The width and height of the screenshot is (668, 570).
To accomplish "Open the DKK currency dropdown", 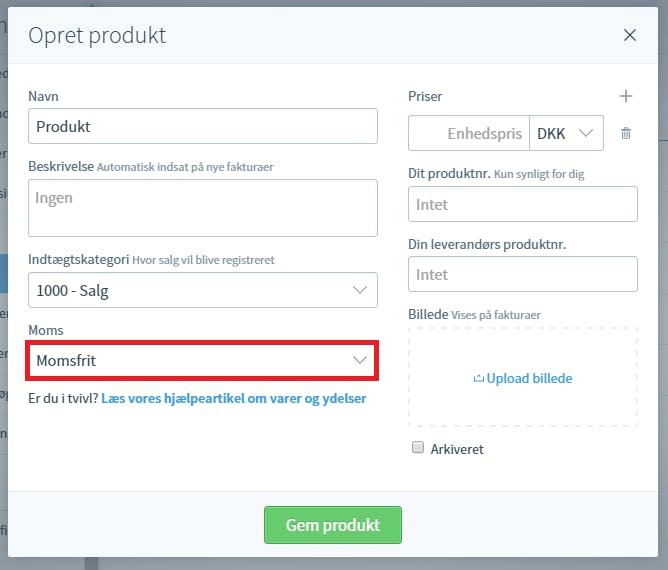I will pyautogui.click(x=566, y=133).
